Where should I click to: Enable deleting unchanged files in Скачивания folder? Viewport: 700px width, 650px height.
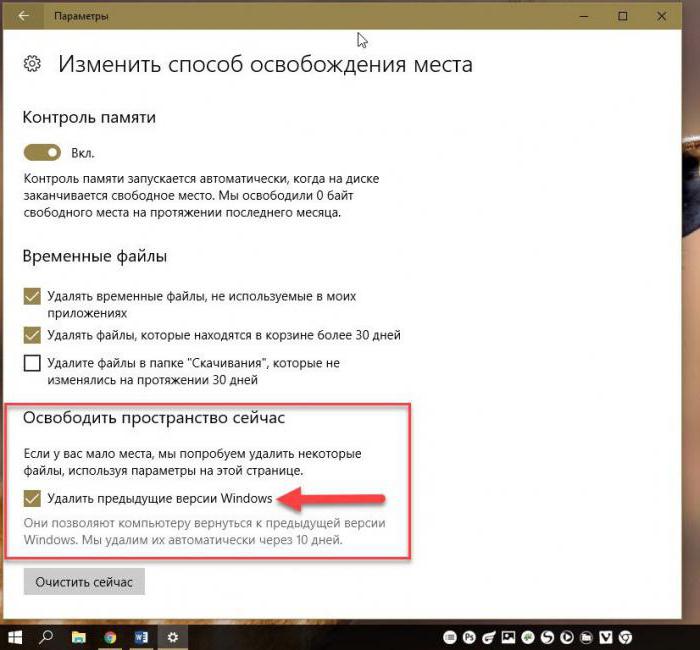click(x=32, y=363)
